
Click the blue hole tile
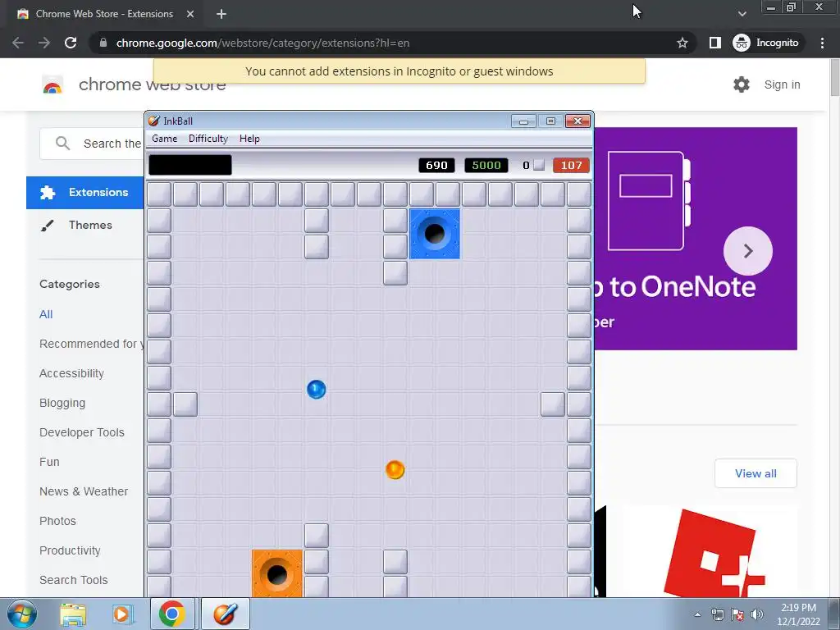click(x=435, y=234)
